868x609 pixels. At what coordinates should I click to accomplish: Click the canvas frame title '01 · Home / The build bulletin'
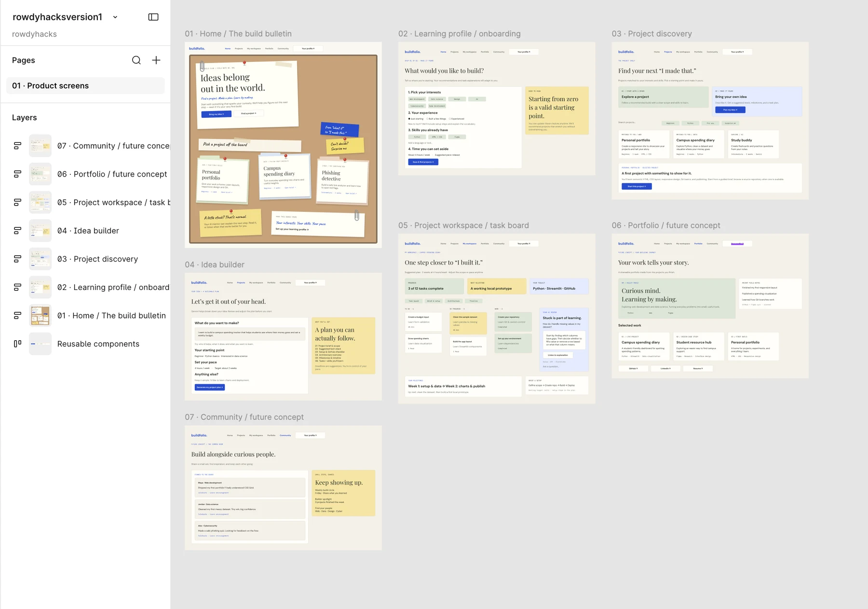(238, 34)
